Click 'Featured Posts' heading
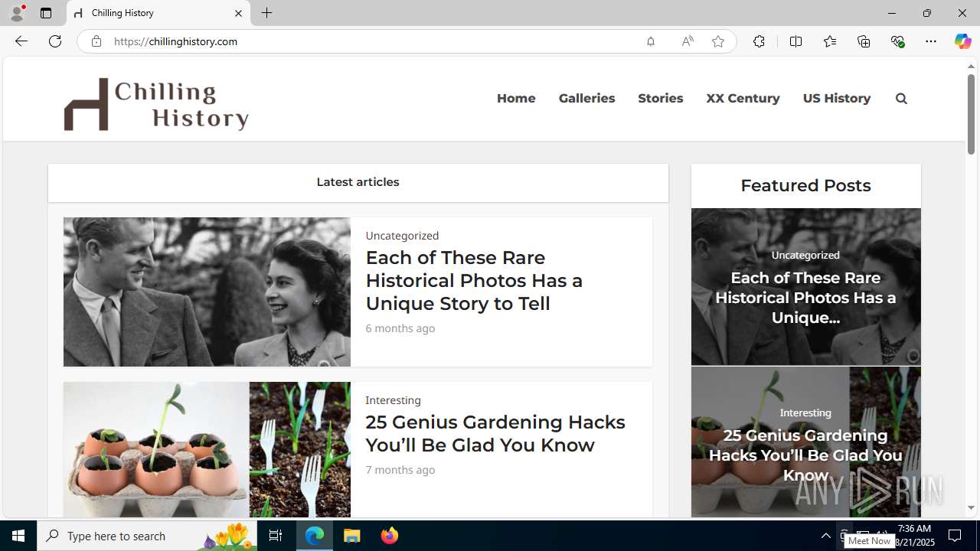Screen dimensions: 980x551 point(805,185)
